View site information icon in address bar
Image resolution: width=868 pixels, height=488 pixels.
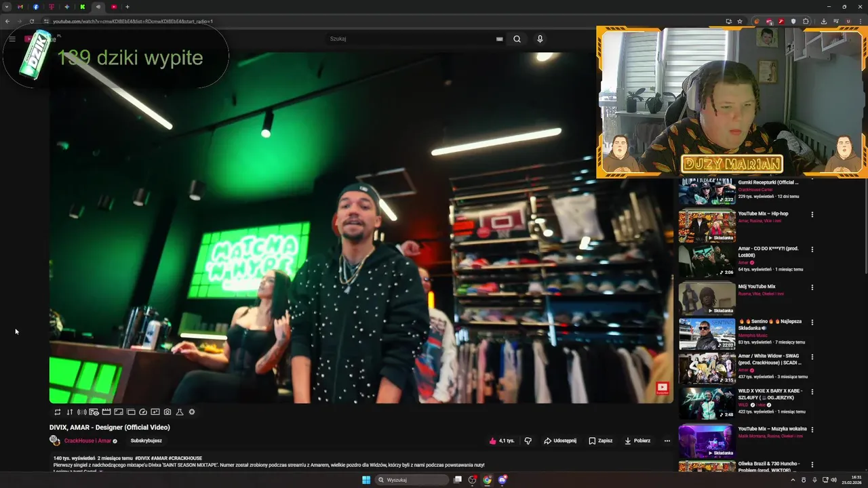click(x=46, y=21)
